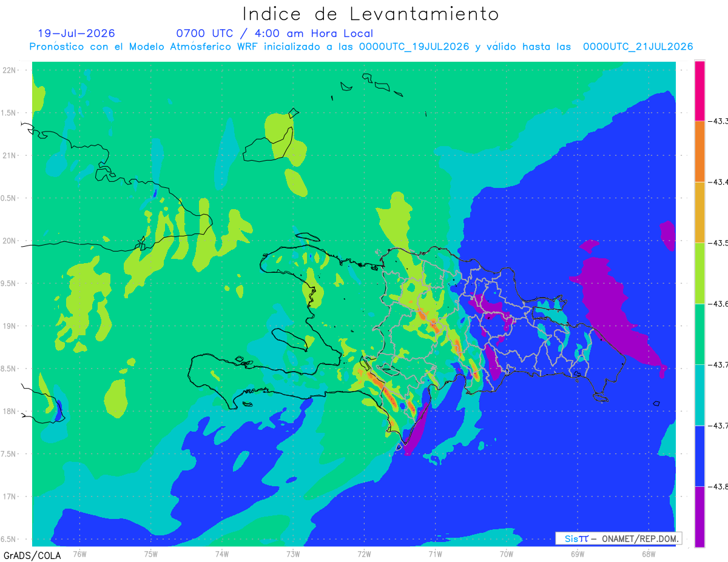This screenshot has width=728, height=562.
Task: Click the "19N" latitude label
Action: click(10, 326)
